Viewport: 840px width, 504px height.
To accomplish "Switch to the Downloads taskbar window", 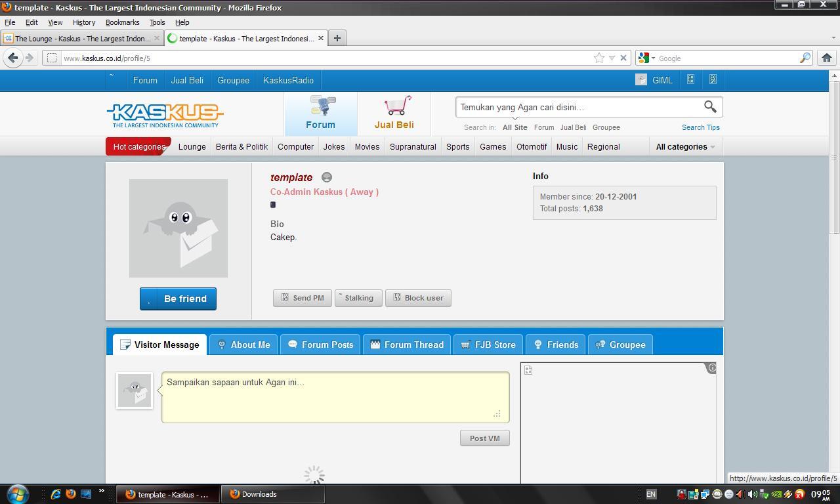I will [272, 494].
